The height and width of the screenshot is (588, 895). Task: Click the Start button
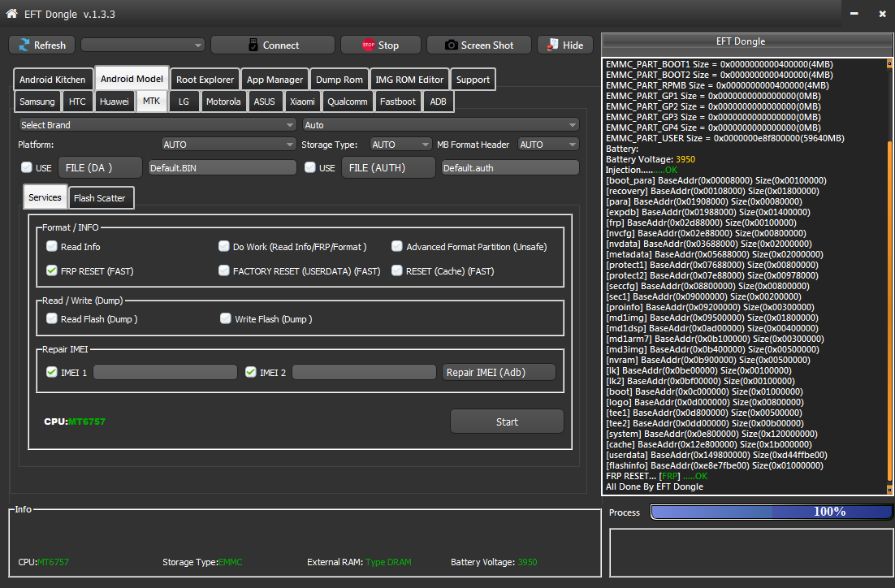pyautogui.click(x=507, y=422)
